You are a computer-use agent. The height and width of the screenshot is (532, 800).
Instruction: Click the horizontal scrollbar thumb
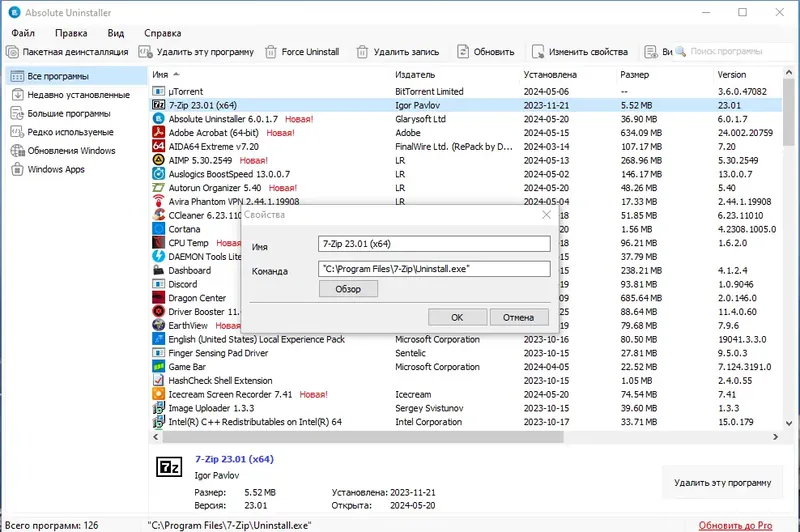coord(363,437)
